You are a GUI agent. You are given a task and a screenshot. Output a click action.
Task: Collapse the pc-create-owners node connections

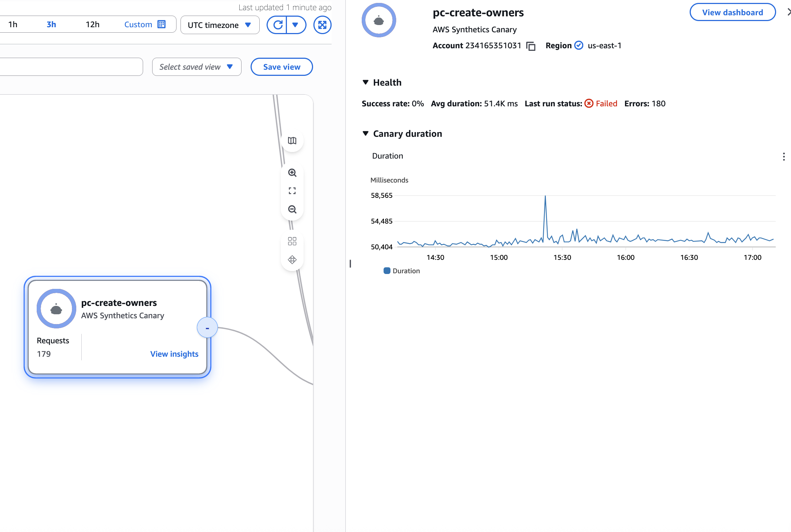[x=207, y=327]
